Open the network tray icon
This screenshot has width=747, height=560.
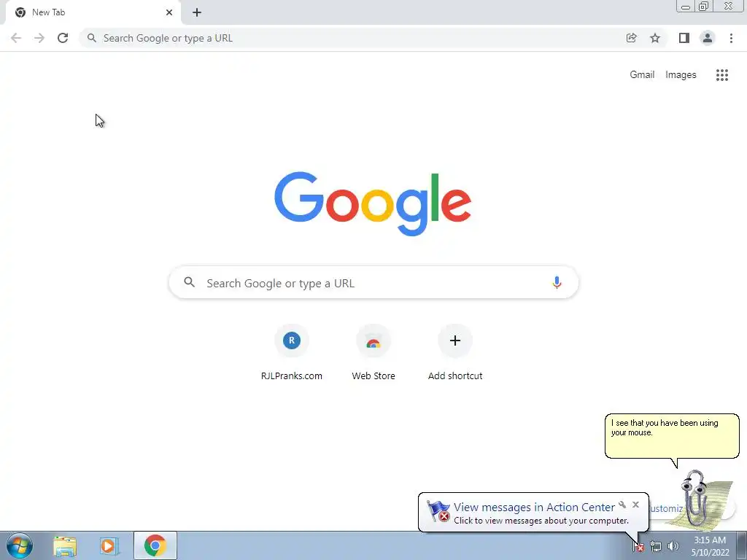click(x=656, y=547)
